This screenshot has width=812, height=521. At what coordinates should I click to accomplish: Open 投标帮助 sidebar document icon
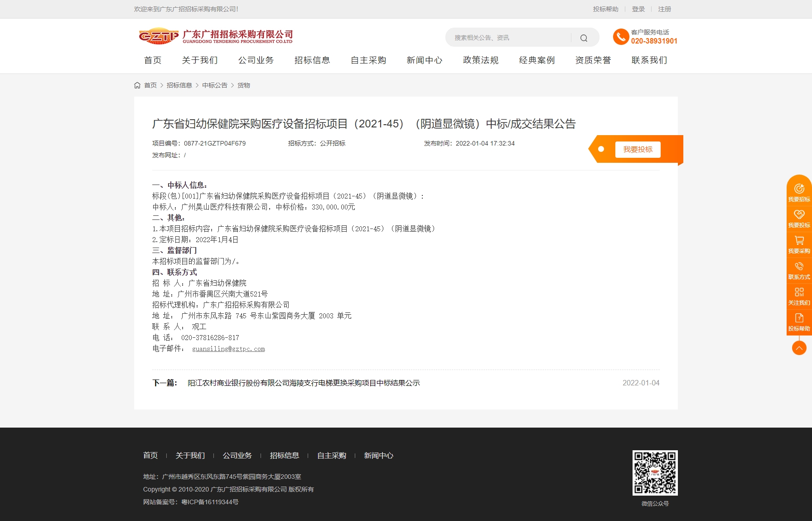click(x=799, y=321)
